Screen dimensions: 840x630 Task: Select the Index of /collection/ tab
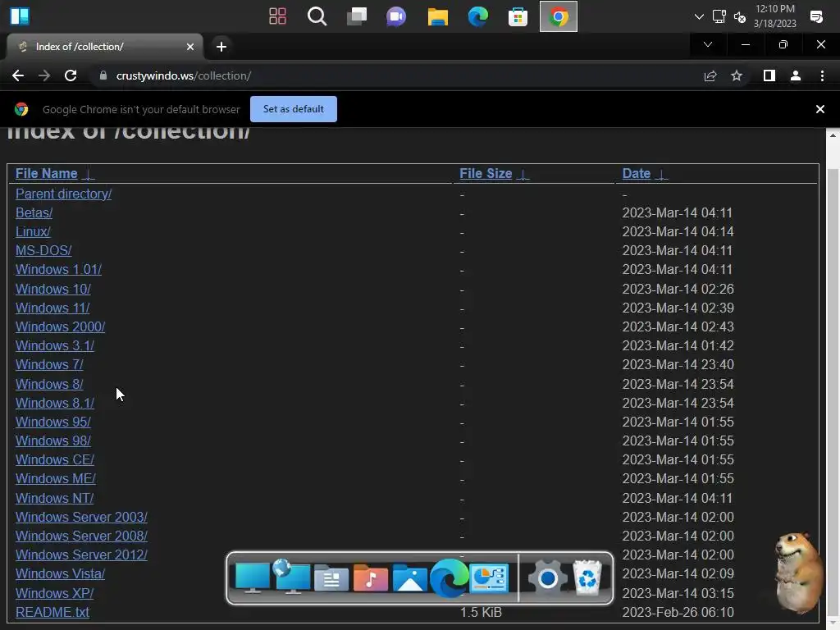coord(105,47)
